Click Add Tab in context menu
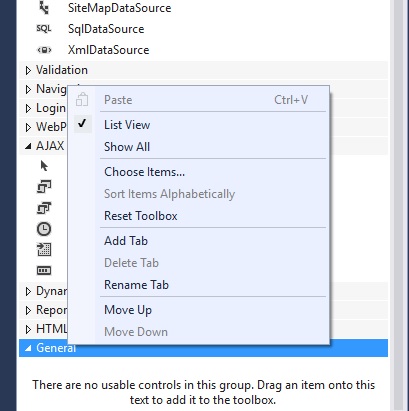The width and height of the screenshot is (409, 411). [126, 241]
